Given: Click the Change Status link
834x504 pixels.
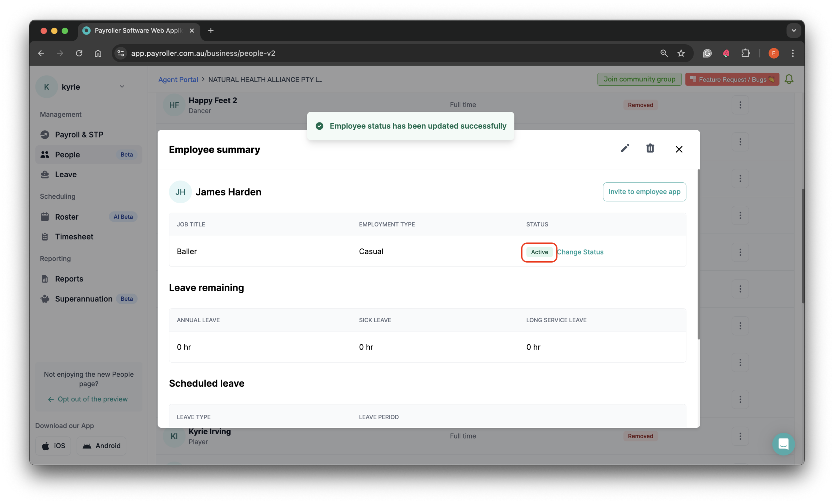Looking at the screenshot, I should tap(580, 252).
